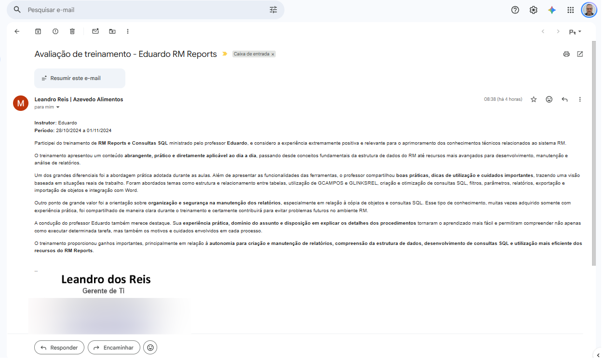Click sender name Leandro Reis | Azevedo Alimentos
606x364 pixels.
pyautogui.click(x=79, y=99)
